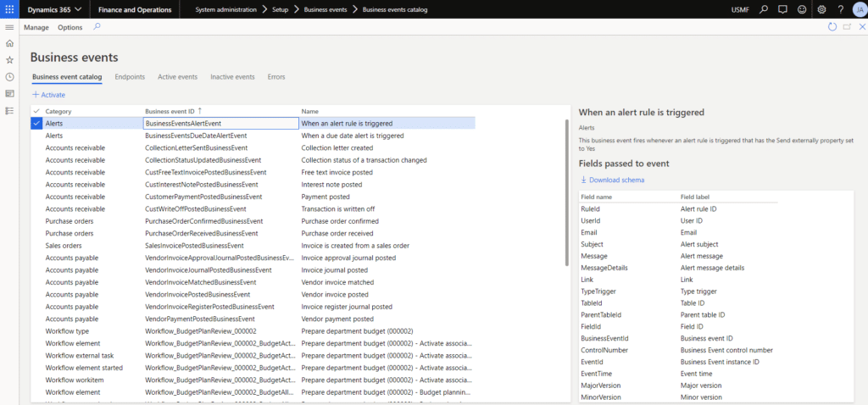Click the USMF company selector
This screenshot has width=868, height=405.
pos(741,9)
